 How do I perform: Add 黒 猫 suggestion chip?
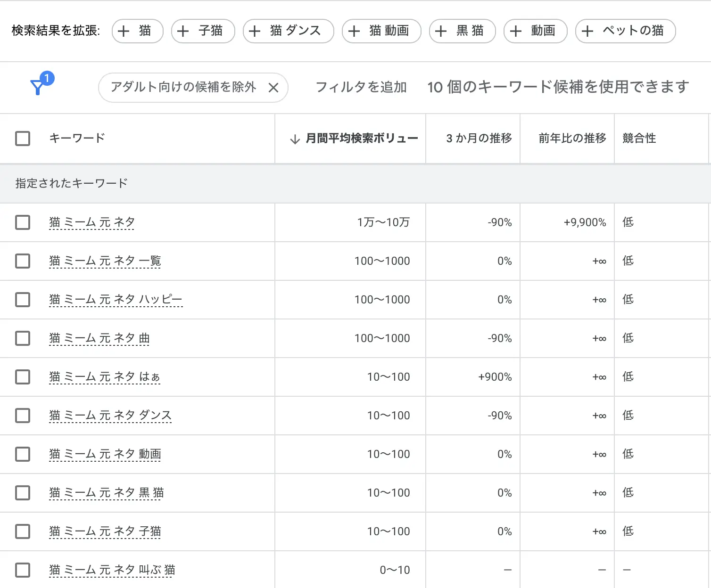pos(462,31)
